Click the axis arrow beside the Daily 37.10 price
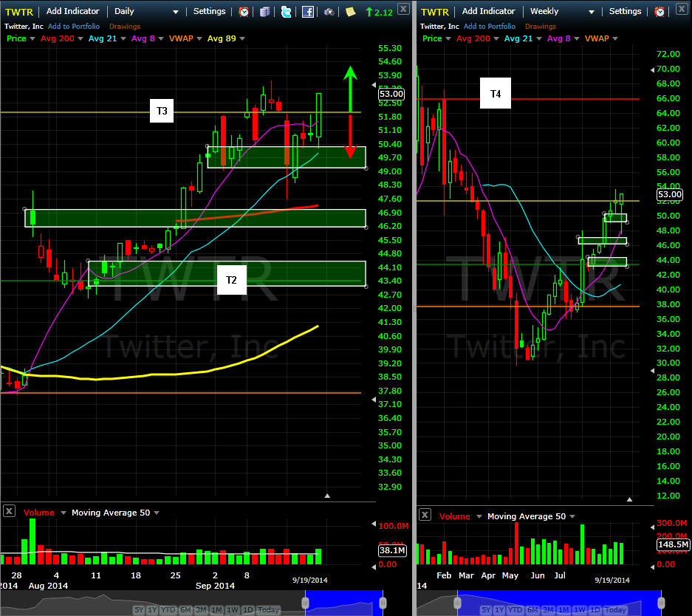Viewport: 692px width, 616px height. coord(374,400)
